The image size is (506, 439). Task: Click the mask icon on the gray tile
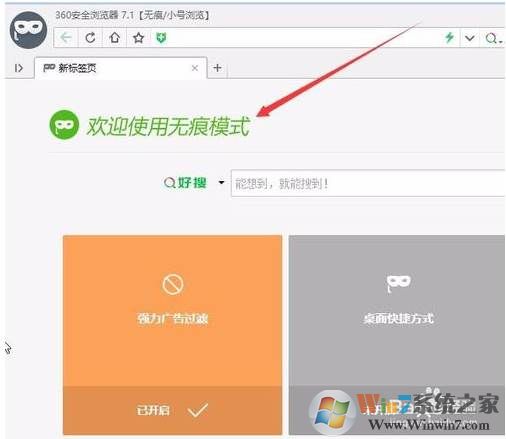point(398,283)
